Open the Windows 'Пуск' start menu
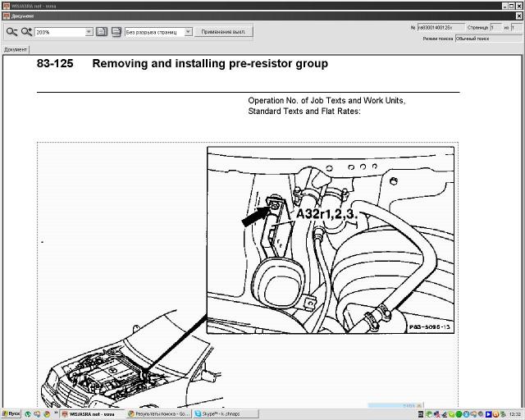 [x=11, y=414]
